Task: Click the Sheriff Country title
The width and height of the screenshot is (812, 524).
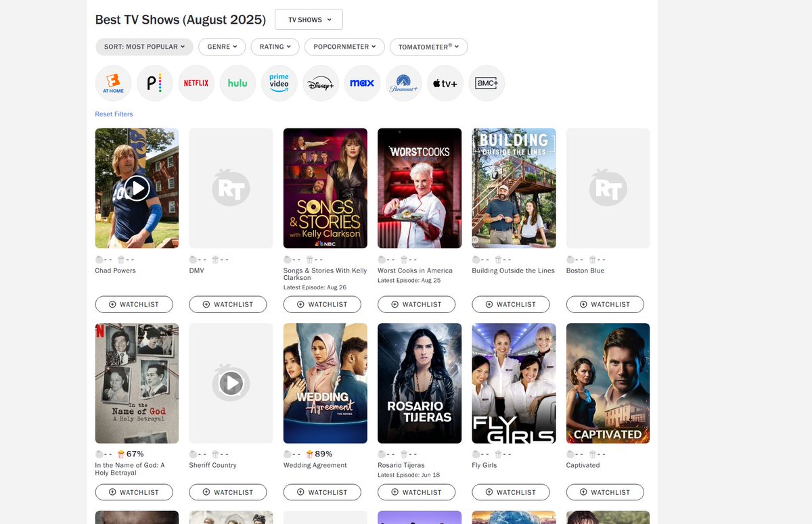Action: (x=212, y=465)
